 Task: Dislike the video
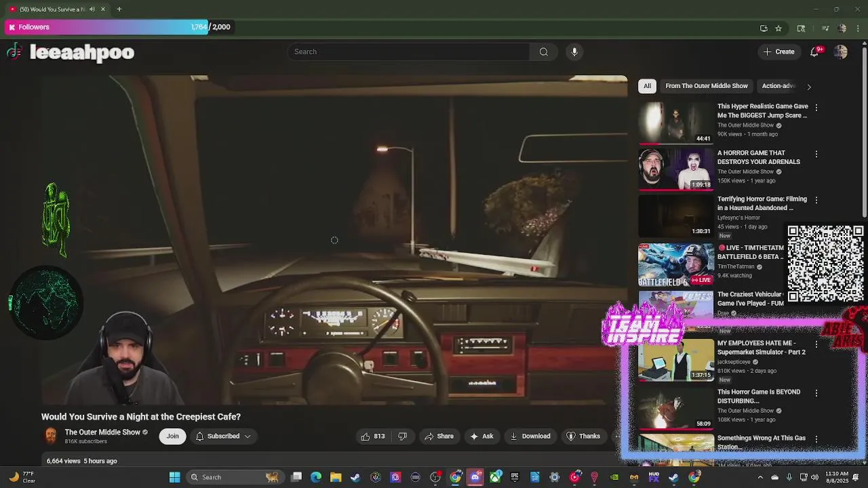402,436
